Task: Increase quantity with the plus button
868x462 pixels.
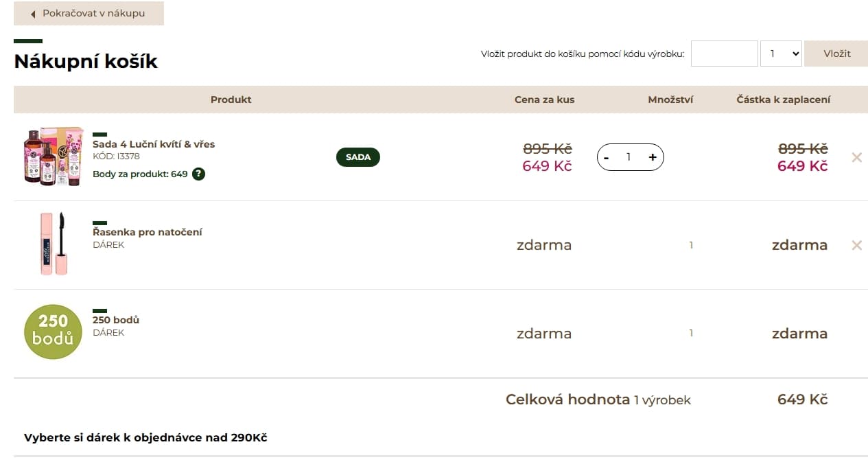Action: (x=652, y=157)
